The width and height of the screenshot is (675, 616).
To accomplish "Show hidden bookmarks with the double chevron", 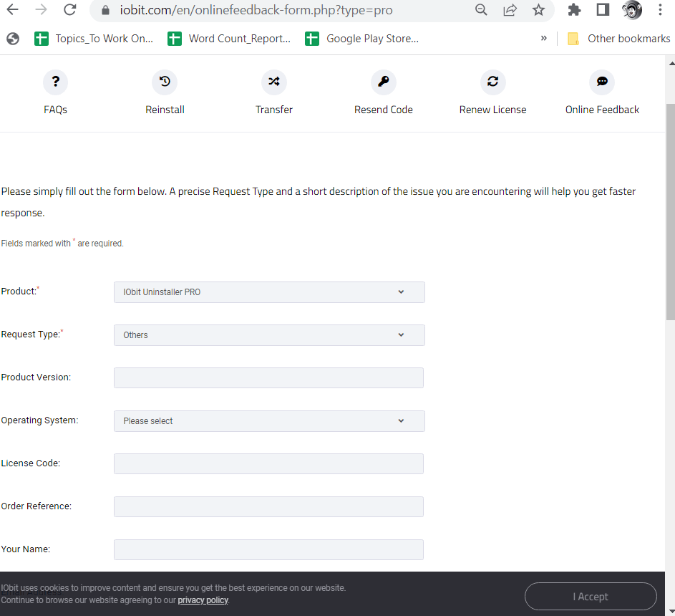I will pos(544,39).
